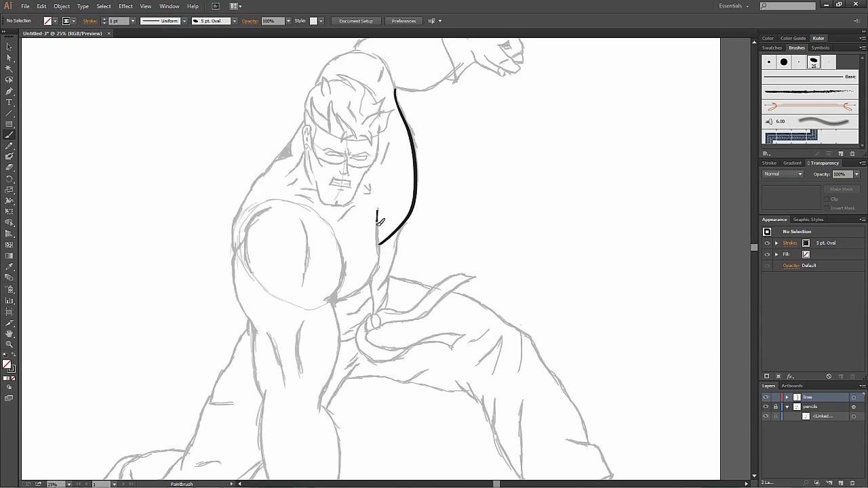Switch to the Graphic Styles tab

(808, 220)
